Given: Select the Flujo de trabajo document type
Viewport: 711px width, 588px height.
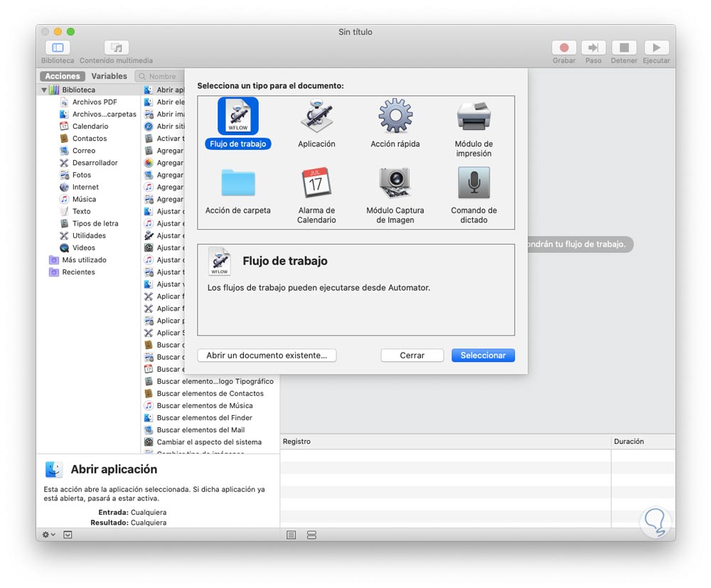Looking at the screenshot, I should pyautogui.click(x=238, y=123).
